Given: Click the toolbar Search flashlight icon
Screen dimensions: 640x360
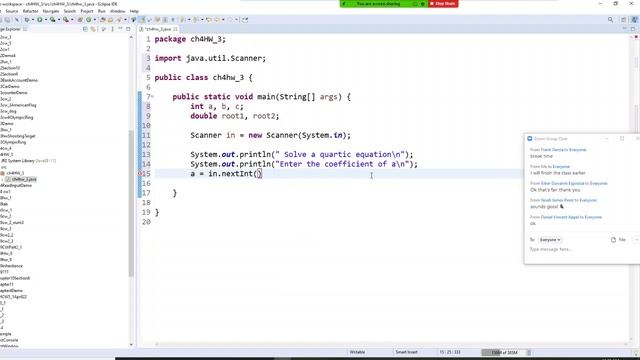Looking at the screenshot, I should 119,20.
